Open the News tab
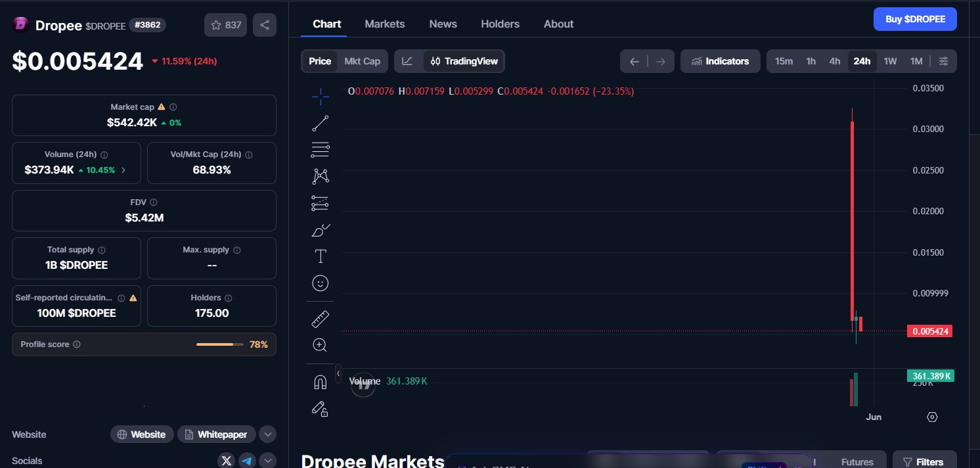Image resolution: width=980 pixels, height=468 pixels. (443, 24)
